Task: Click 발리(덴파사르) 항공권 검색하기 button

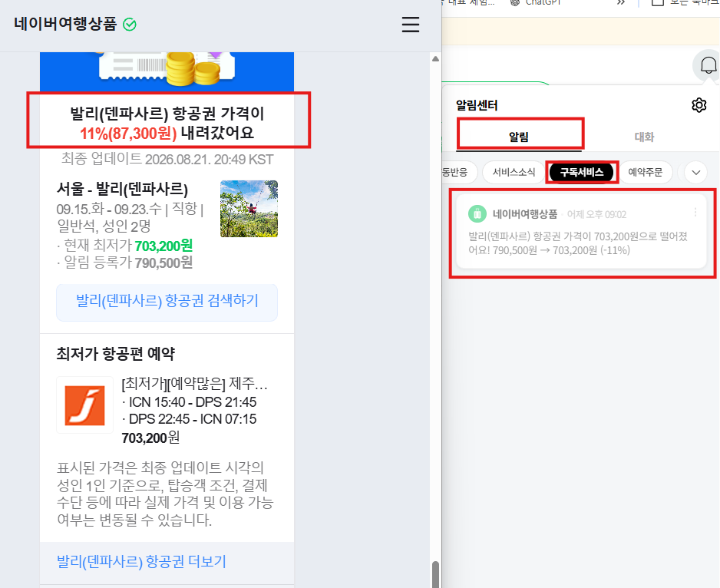Action: [167, 302]
